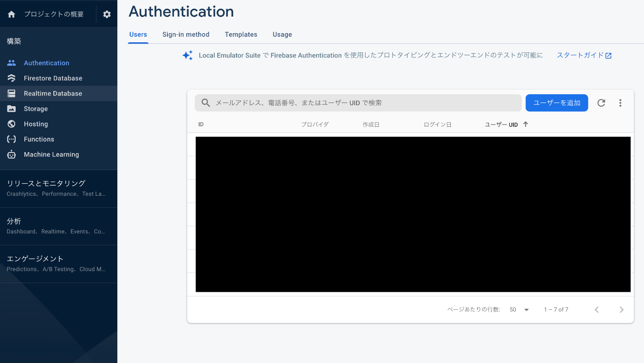Collapse the 構築 section header
Screen dimensions: 644x363
[x=14, y=41]
